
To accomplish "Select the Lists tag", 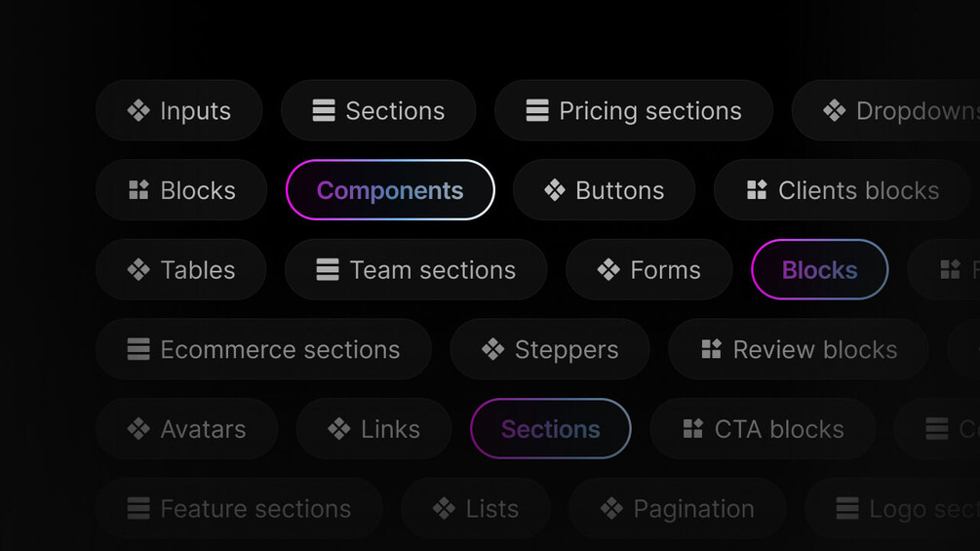I will click(476, 508).
